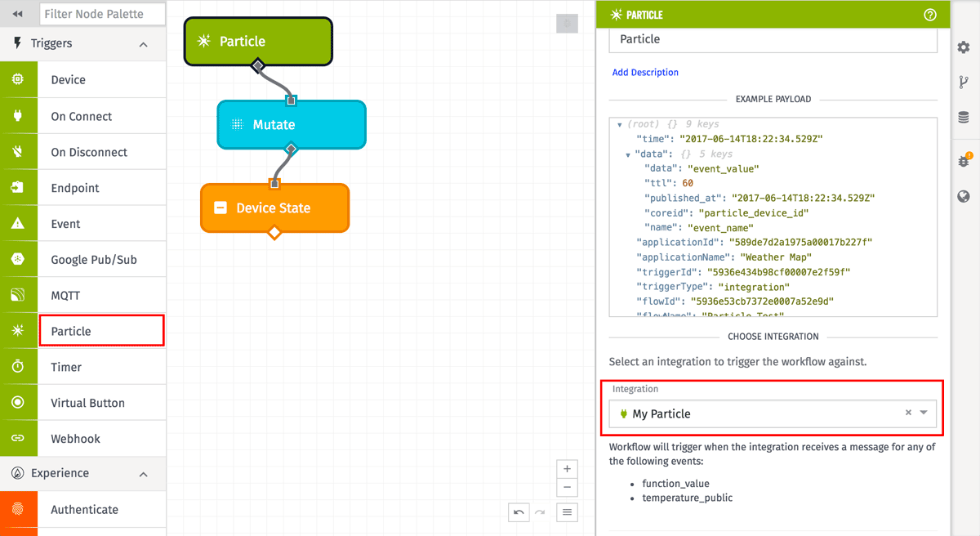Zoom in on the workflow canvas
The width and height of the screenshot is (980, 536).
coord(567,469)
